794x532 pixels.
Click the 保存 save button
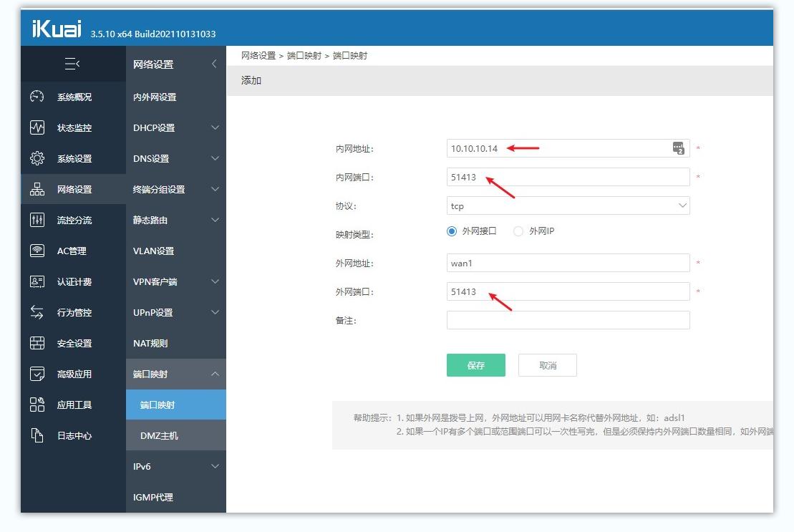[475, 364]
